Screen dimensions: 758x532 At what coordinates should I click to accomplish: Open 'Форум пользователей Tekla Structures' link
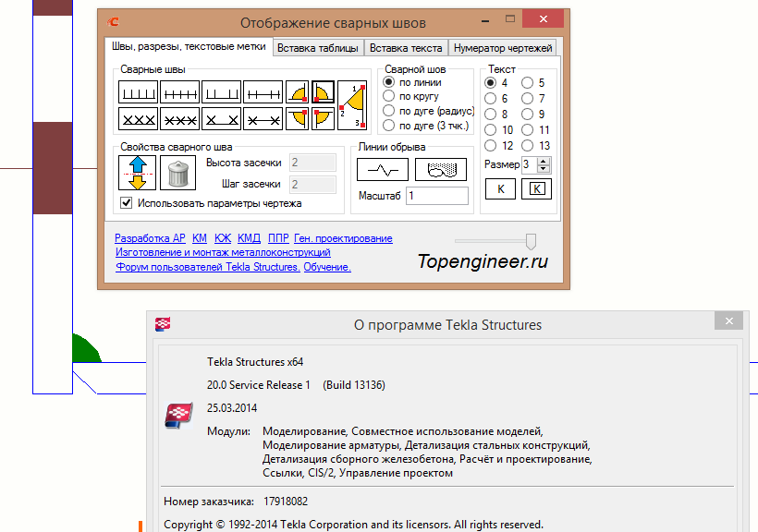click(x=208, y=267)
